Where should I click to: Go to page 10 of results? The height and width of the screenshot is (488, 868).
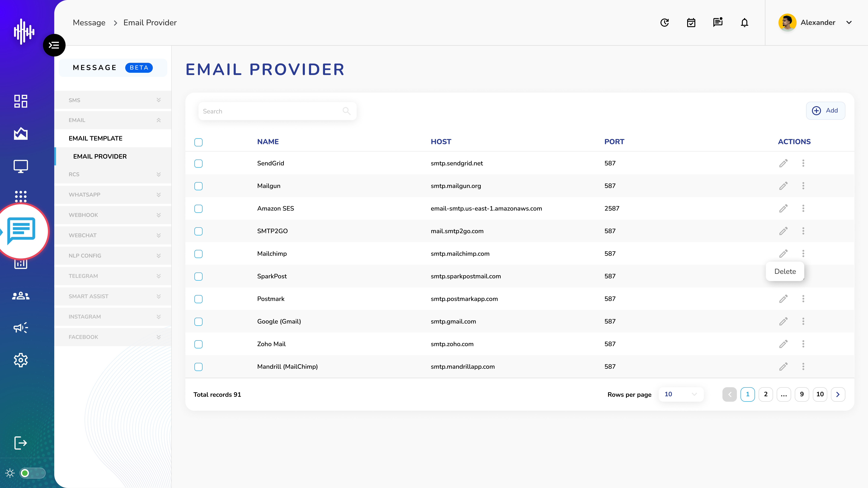coord(820,394)
